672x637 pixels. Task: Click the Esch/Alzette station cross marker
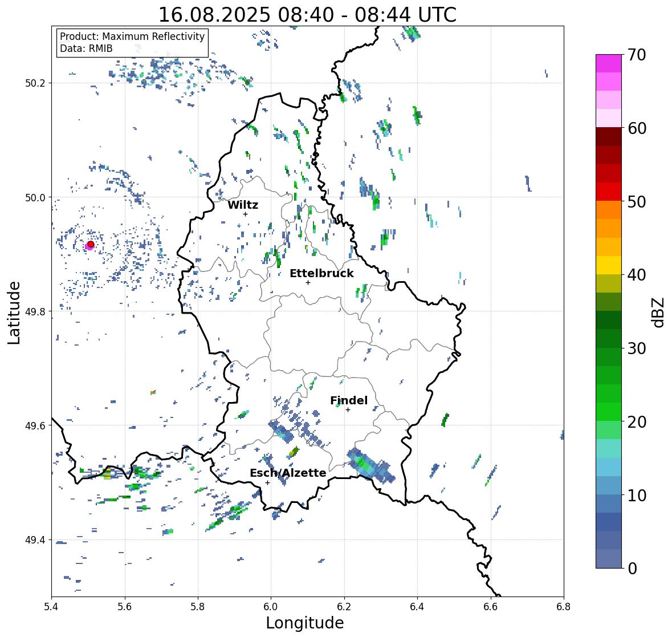coord(267,482)
